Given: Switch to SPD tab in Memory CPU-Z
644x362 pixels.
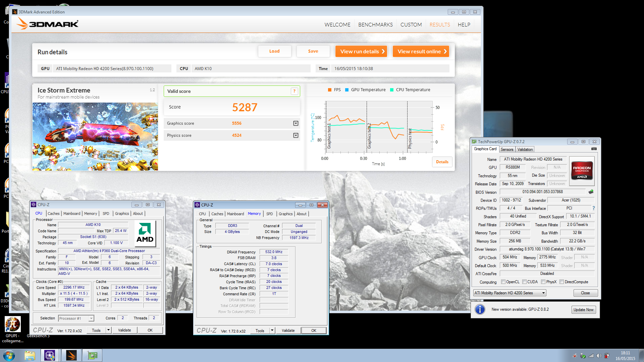Looking at the screenshot, I should [x=269, y=214].
